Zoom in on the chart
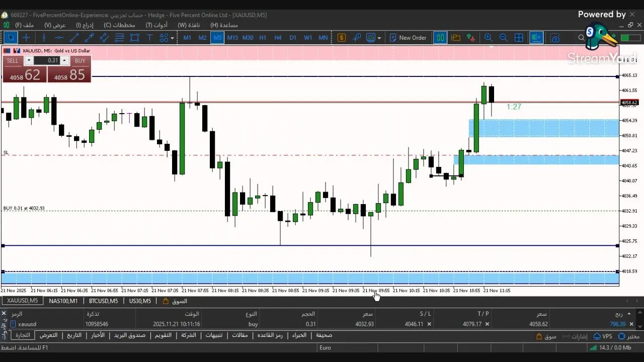 488,38
